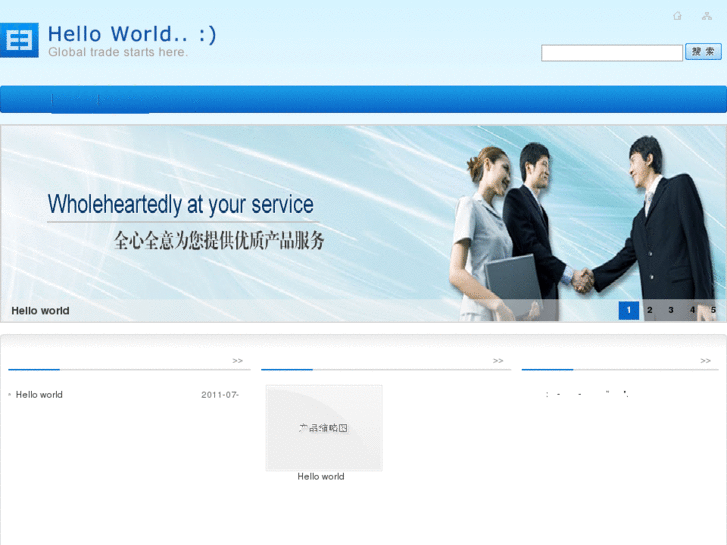The width and height of the screenshot is (727, 545).
Task: Click the 搜索 search button
Action: tap(703, 51)
